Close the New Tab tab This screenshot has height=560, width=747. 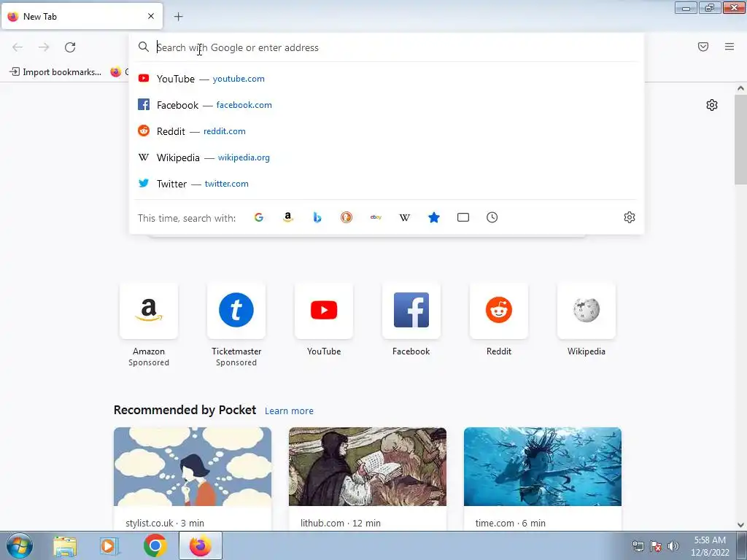point(151,16)
